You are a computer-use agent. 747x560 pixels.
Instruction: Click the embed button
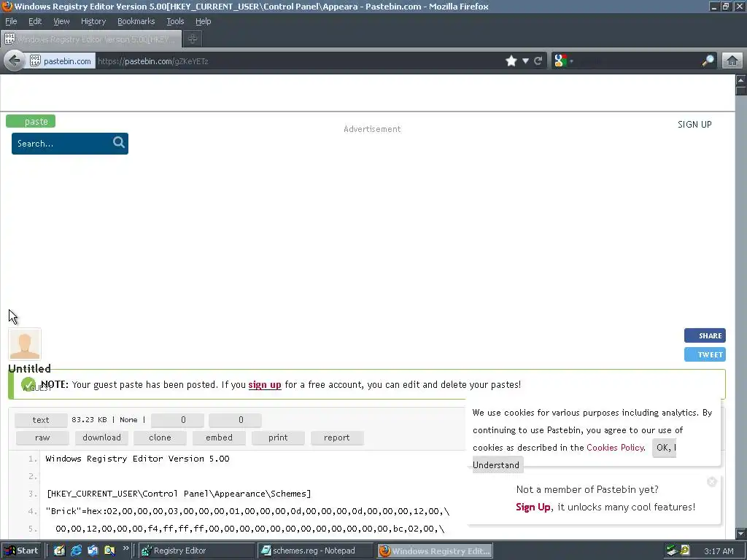pyautogui.click(x=219, y=437)
